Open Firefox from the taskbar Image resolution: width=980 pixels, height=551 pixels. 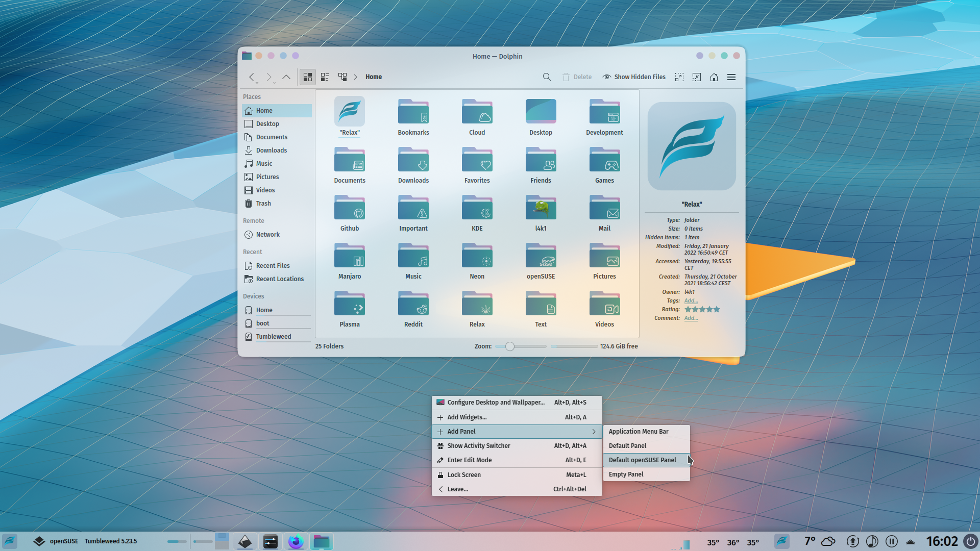point(296,541)
